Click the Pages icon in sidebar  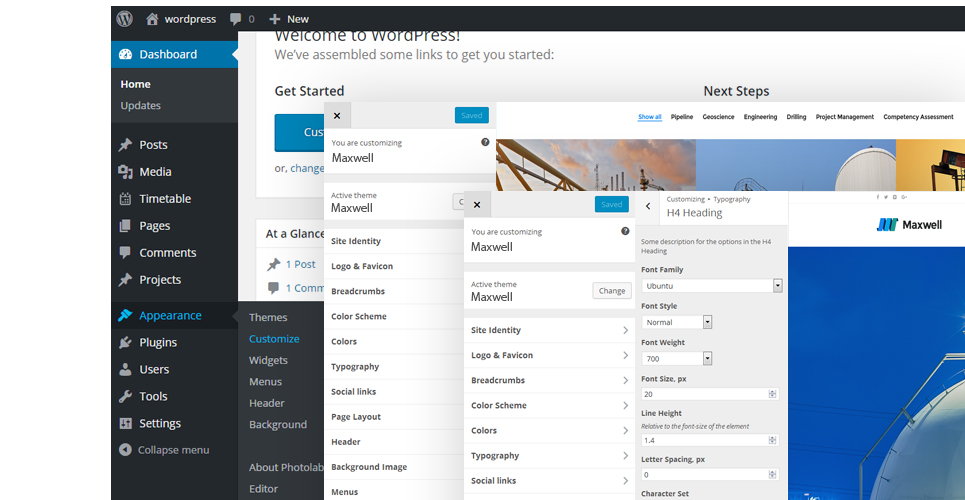point(126,226)
